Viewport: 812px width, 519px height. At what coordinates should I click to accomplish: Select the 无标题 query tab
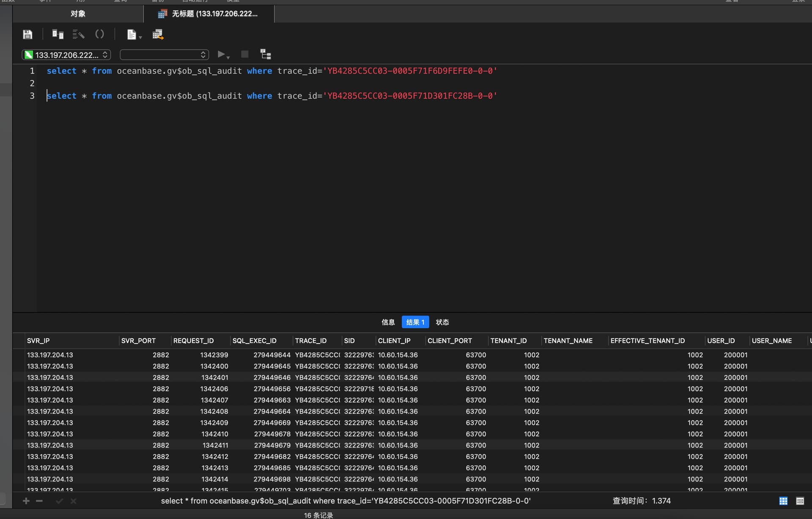click(x=209, y=14)
